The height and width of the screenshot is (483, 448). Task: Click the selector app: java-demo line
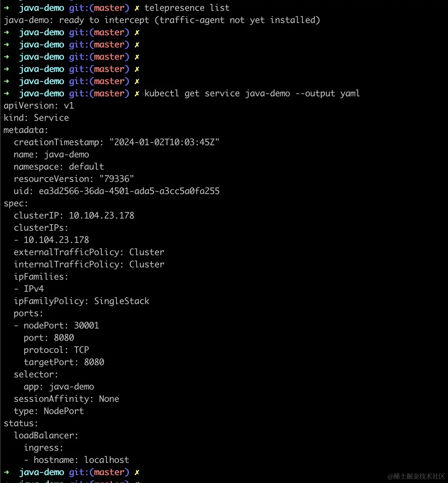point(59,387)
